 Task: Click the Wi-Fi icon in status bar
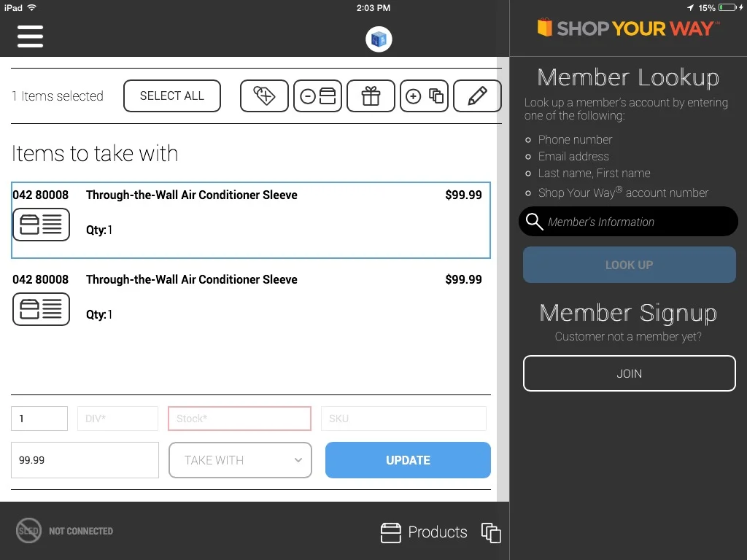point(32,7)
